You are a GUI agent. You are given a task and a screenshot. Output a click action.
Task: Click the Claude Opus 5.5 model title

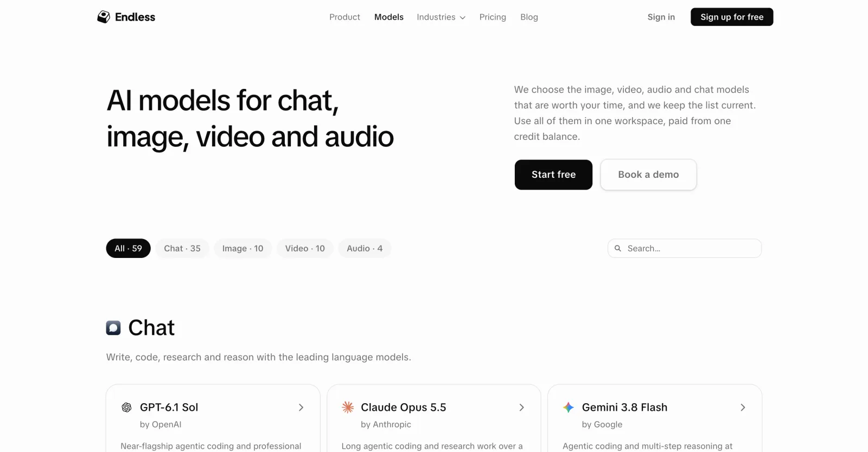pyautogui.click(x=404, y=408)
